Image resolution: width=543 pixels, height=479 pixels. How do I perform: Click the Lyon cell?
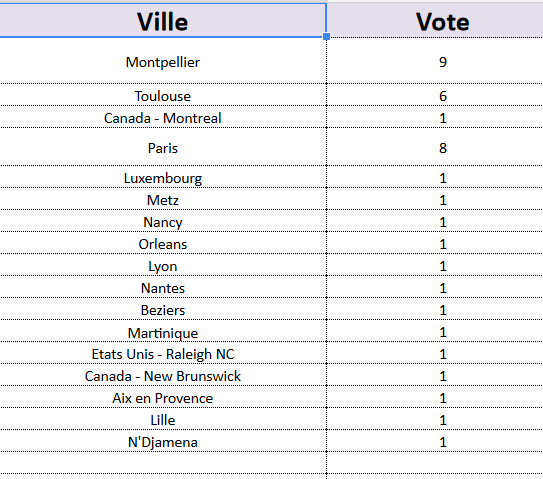pos(163,265)
